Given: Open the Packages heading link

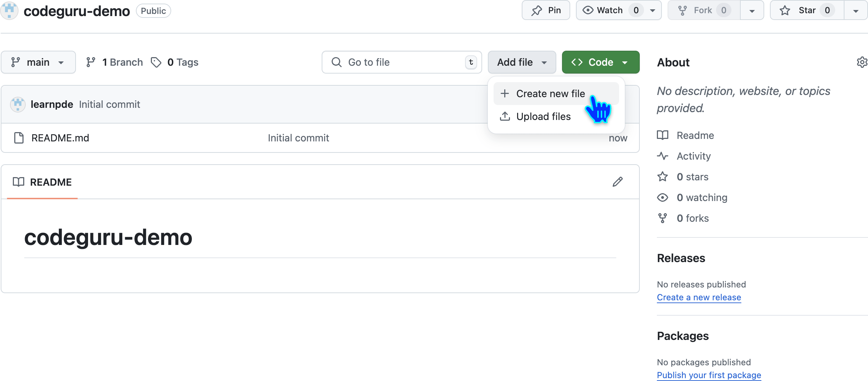Looking at the screenshot, I should coord(683,336).
